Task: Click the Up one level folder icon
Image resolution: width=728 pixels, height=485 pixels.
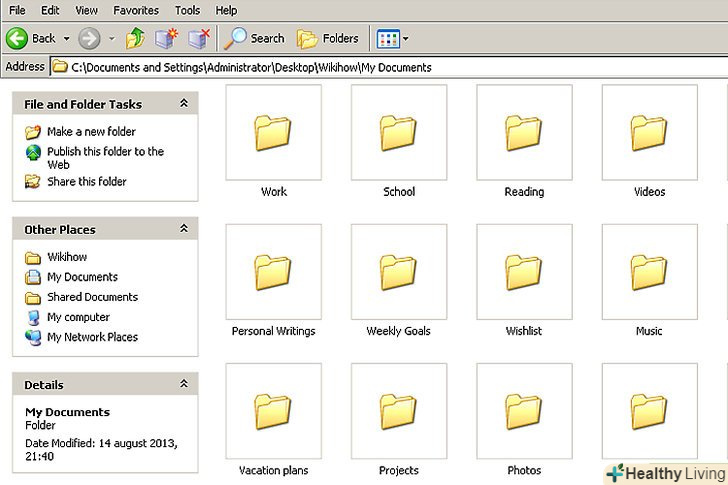Action: click(134, 39)
